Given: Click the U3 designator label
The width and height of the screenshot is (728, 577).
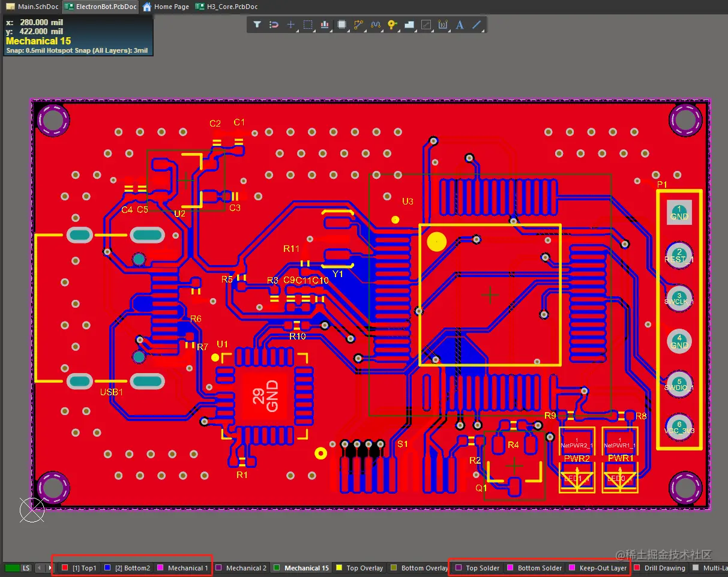Looking at the screenshot, I should coord(408,201).
